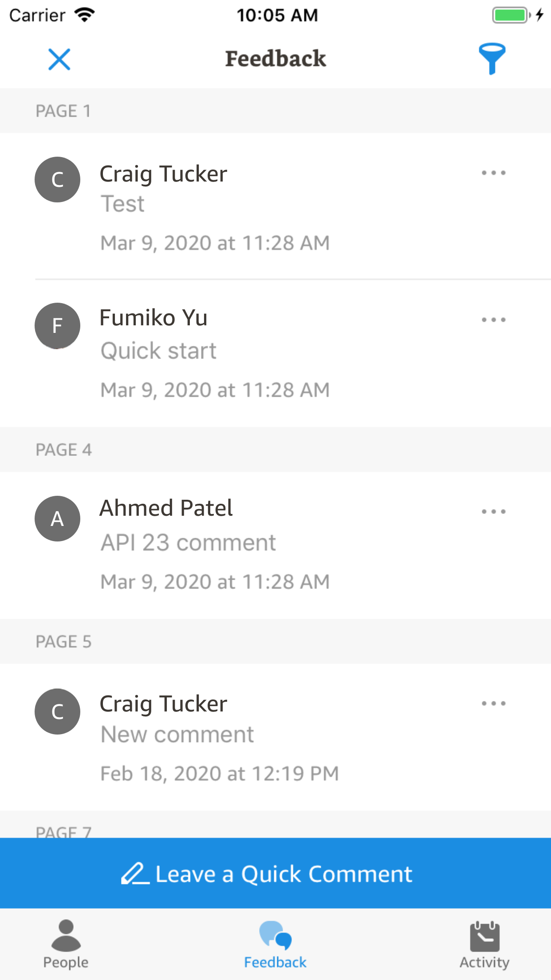Open the 'API 23 comment' by Ahmed Patel

[188, 542]
